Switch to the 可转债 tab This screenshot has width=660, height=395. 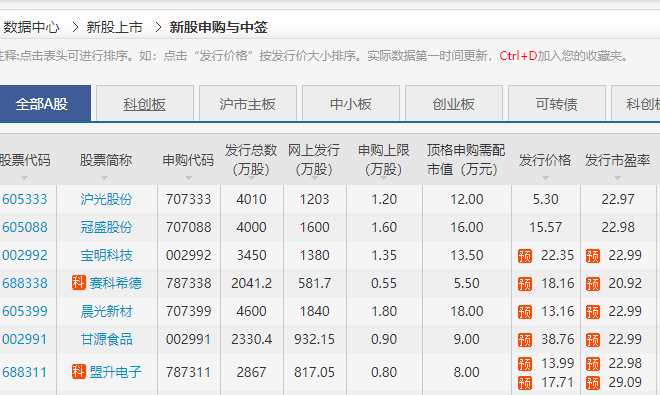coord(557,104)
